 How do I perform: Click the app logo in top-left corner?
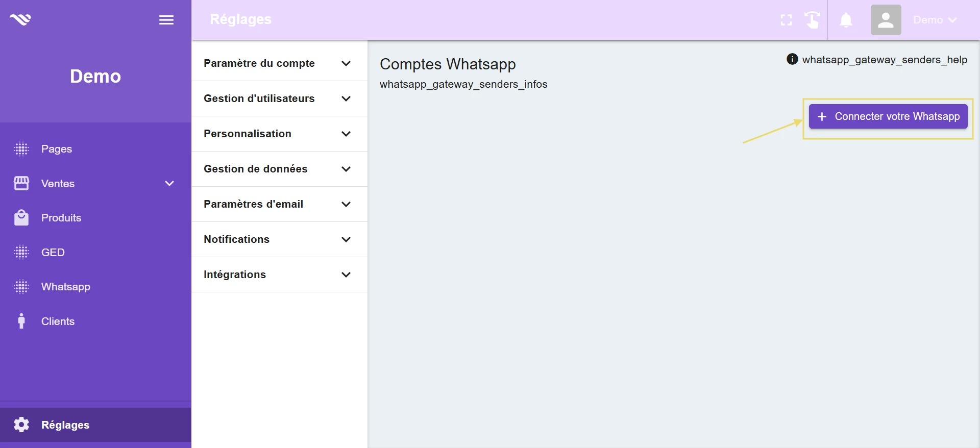(x=20, y=19)
